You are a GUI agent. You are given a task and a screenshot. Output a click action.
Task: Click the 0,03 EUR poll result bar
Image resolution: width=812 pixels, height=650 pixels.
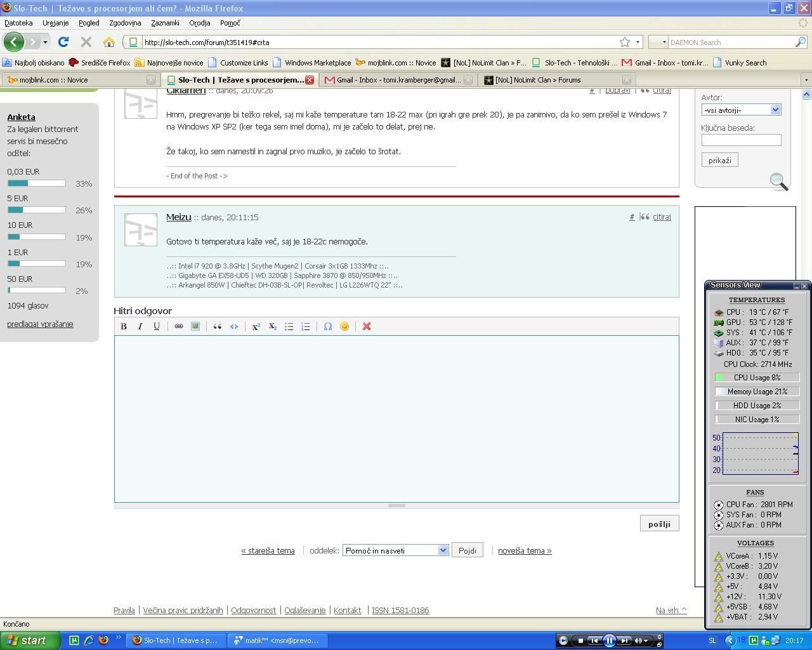coord(37,183)
